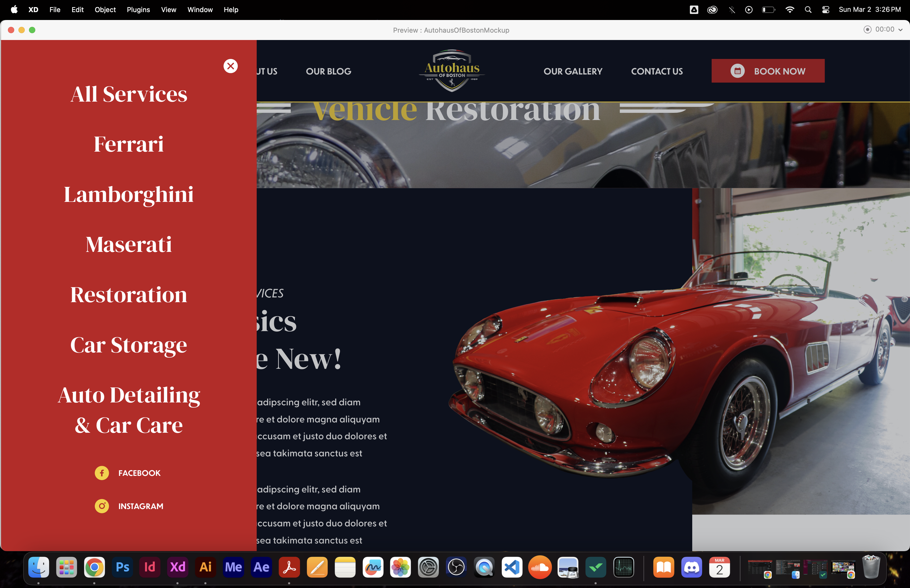Screen dimensions: 910x588
Task: Click the Instagram circle icon
Action: click(102, 506)
